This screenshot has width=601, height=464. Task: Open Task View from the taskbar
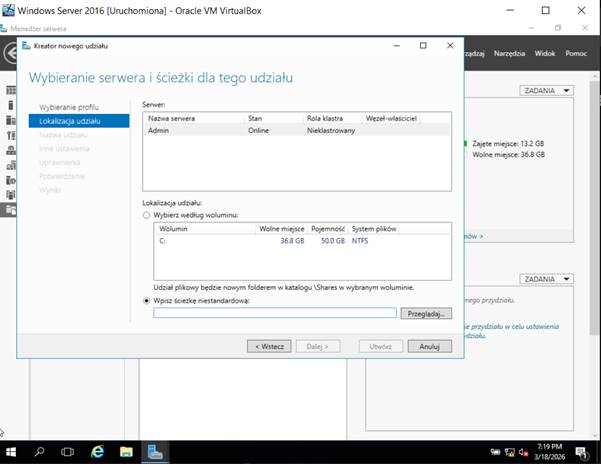(69, 452)
